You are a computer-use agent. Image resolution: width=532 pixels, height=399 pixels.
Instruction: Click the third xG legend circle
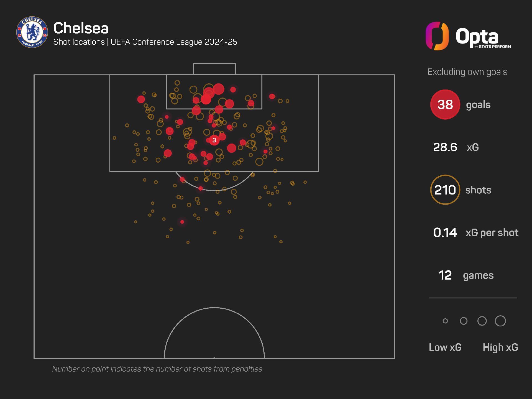click(482, 321)
